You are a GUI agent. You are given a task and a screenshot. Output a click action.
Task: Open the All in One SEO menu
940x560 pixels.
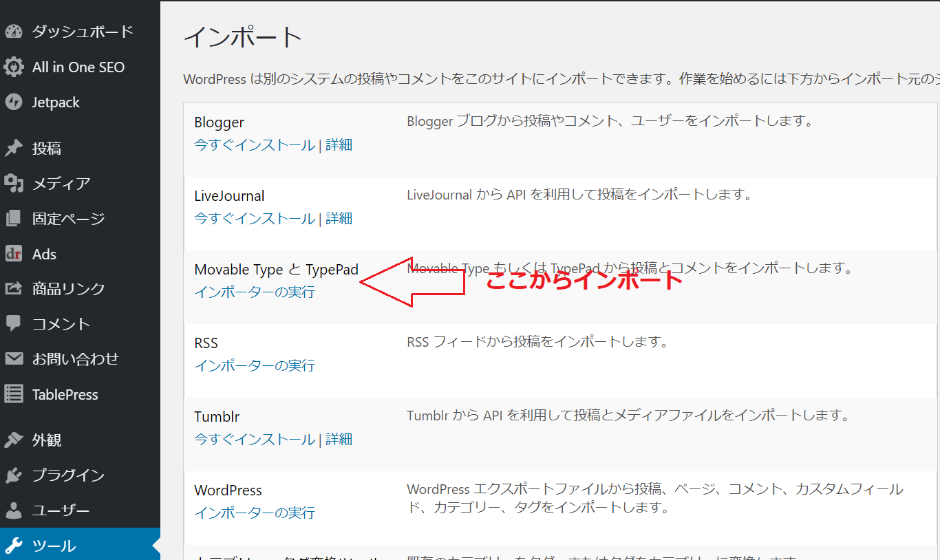tap(80, 67)
